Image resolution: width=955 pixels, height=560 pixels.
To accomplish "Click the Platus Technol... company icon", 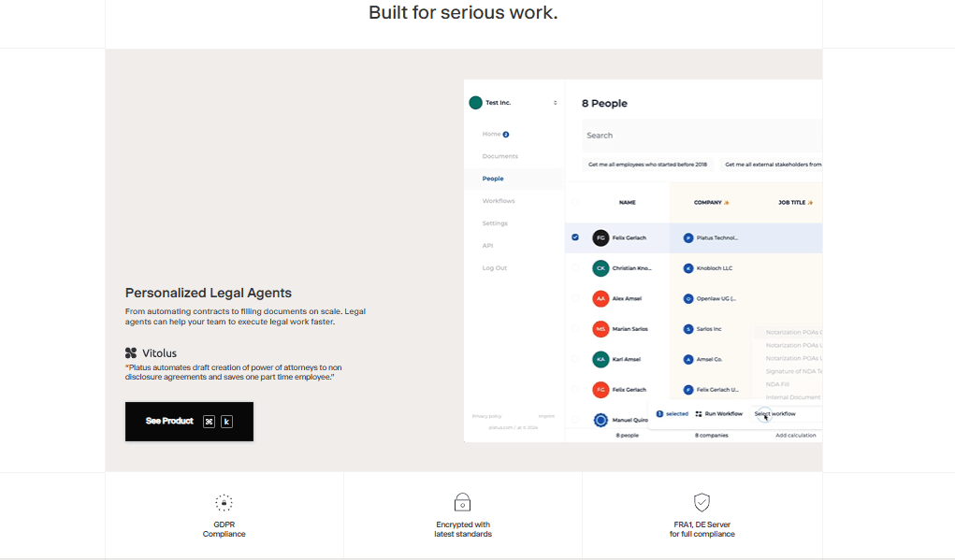I will point(688,238).
